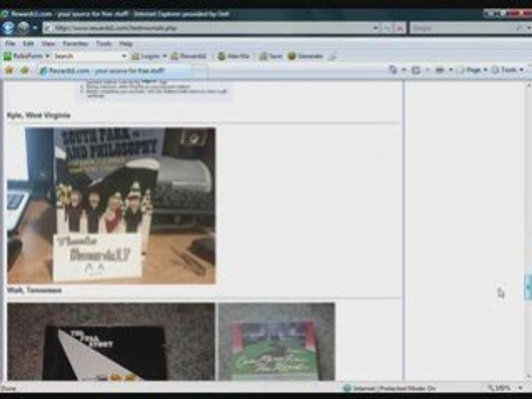Open the View menu
The height and width of the screenshot is (399, 532).
(x=48, y=44)
